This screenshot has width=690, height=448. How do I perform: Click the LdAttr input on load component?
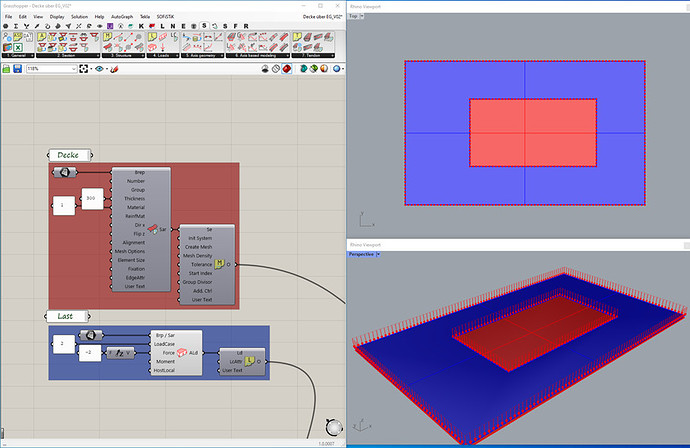pyautogui.click(x=236, y=362)
